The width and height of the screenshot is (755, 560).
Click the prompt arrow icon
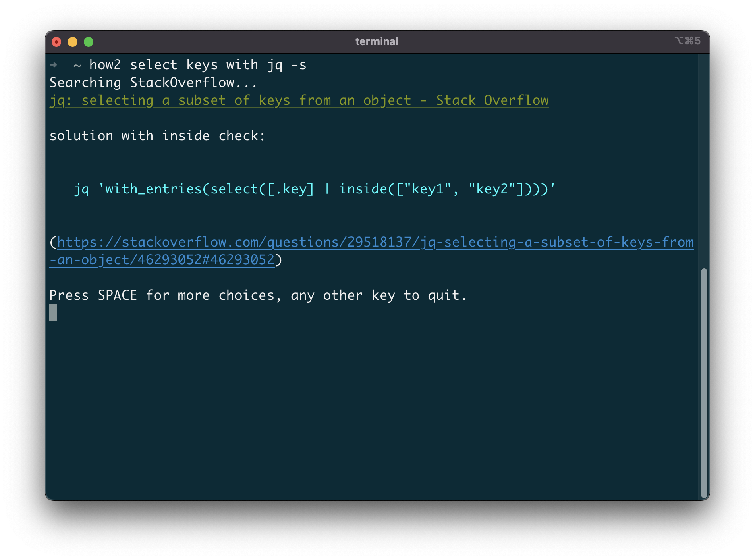(53, 65)
